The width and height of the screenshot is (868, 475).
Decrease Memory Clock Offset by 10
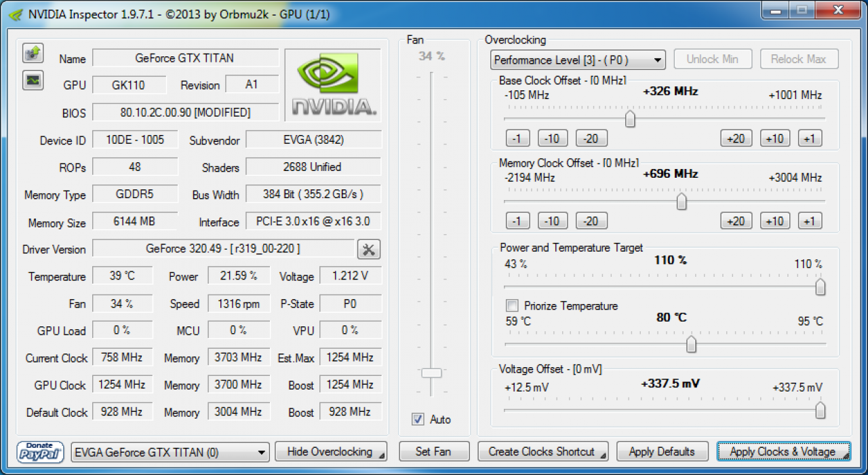point(553,221)
